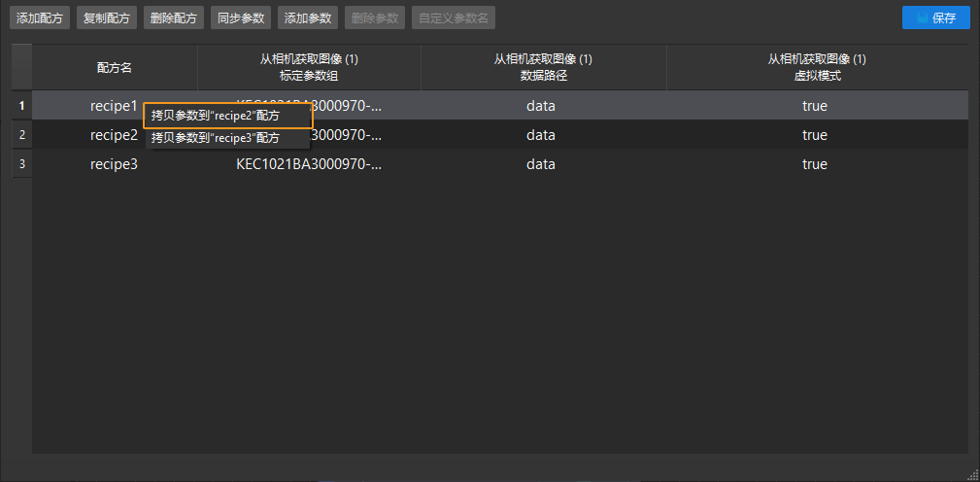Click recipe3's data path cell
This screenshot has width=980, height=482.
point(543,164)
